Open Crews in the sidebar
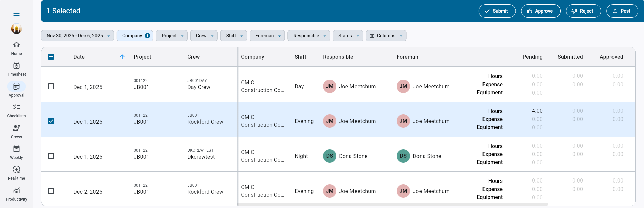 16,132
